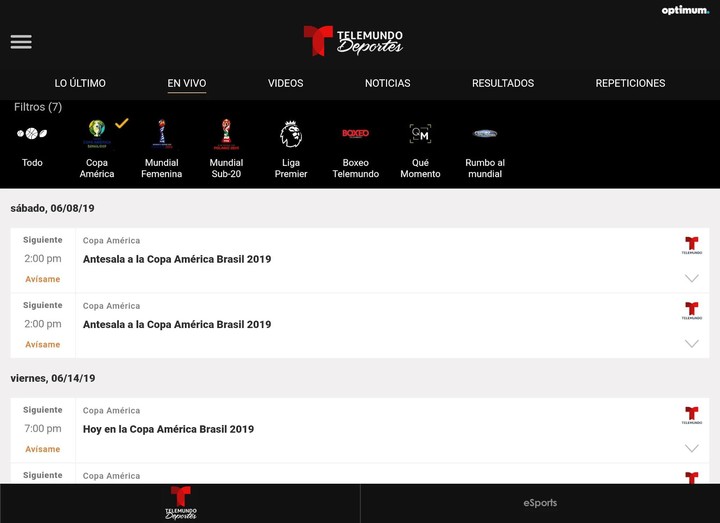Go to the Lo Último tab
The height and width of the screenshot is (523, 720).
point(80,83)
